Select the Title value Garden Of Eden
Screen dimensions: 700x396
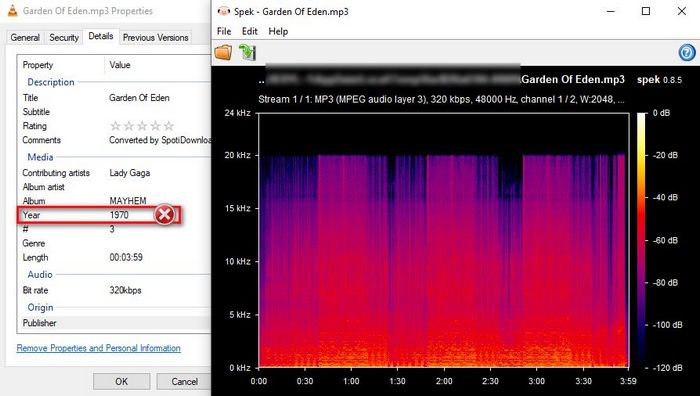pos(139,98)
